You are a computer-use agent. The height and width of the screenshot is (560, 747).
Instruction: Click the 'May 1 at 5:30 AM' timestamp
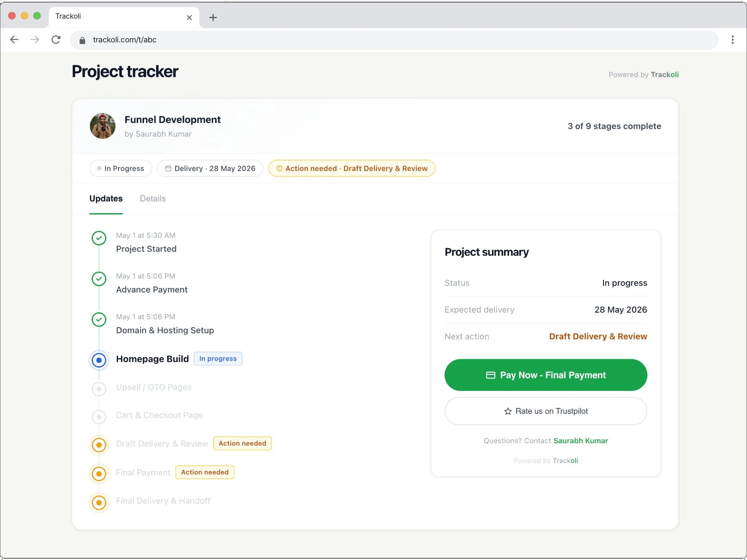(x=146, y=235)
